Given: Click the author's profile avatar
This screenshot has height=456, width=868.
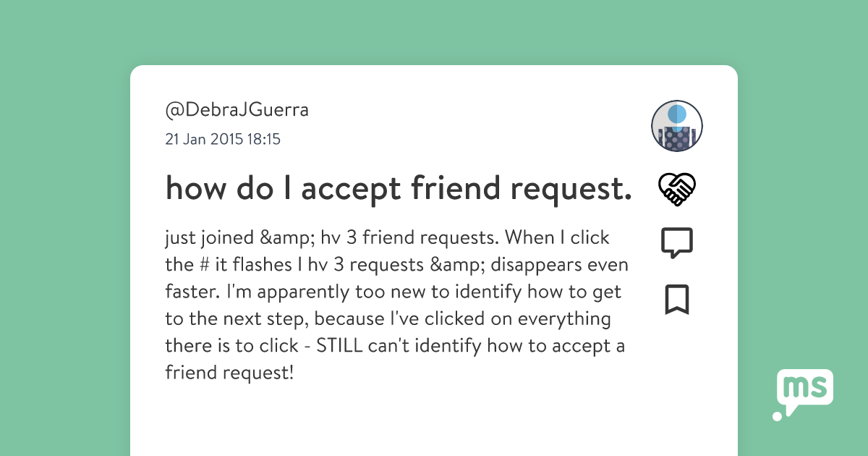Looking at the screenshot, I should click(x=678, y=126).
